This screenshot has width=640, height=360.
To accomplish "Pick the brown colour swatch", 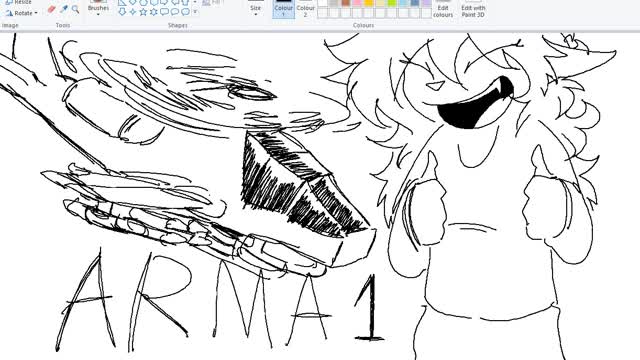I will (346, 2).
